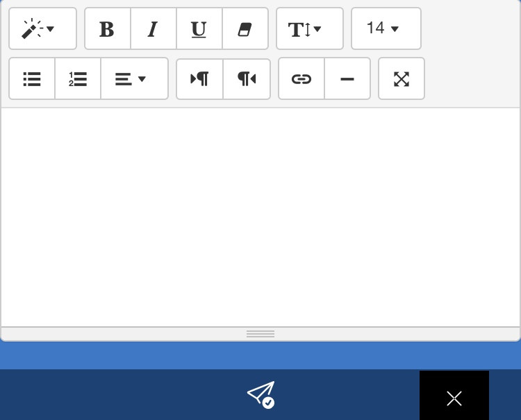
Task: Insert a horizontal rule line
Action: (x=347, y=79)
